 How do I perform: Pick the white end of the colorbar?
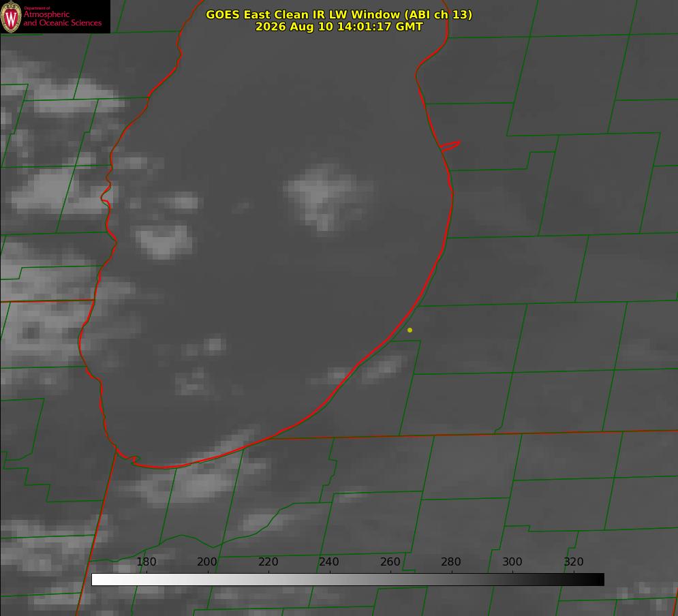point(97,580)
